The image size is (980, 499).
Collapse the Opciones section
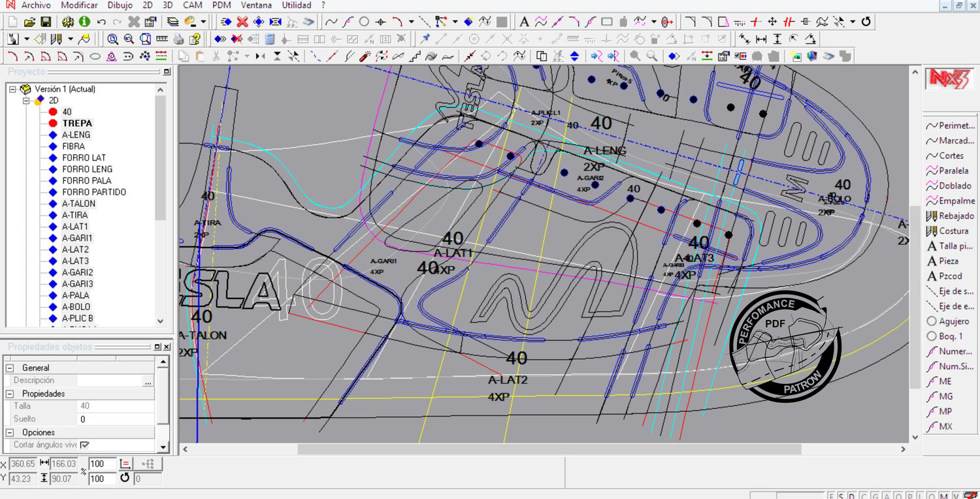[10, 432]
